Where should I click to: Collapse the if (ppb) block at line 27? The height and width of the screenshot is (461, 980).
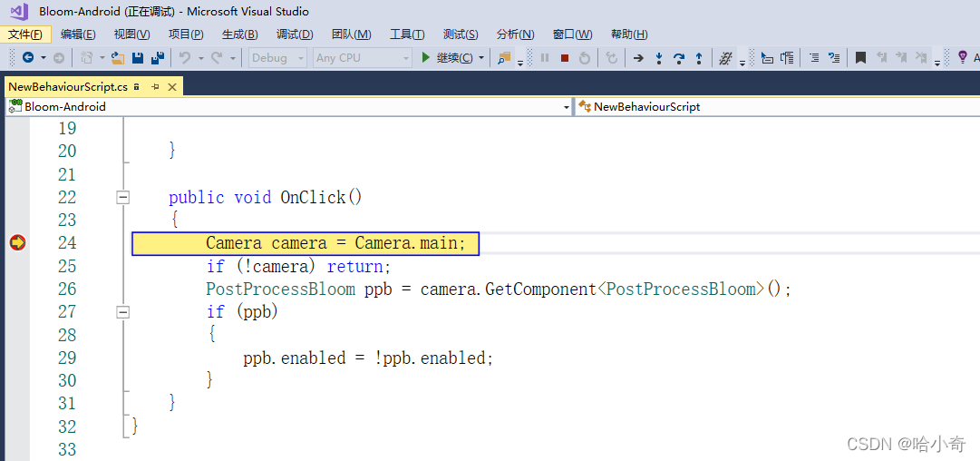123,311
